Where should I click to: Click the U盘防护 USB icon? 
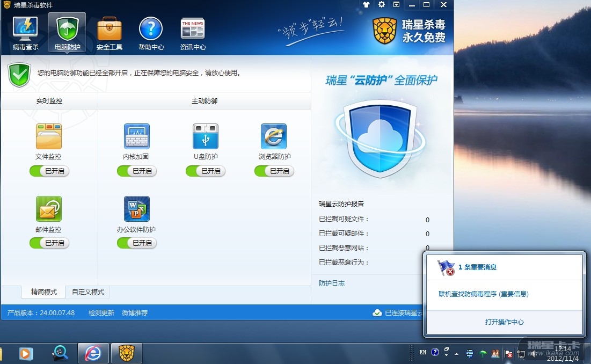(206, 136)
